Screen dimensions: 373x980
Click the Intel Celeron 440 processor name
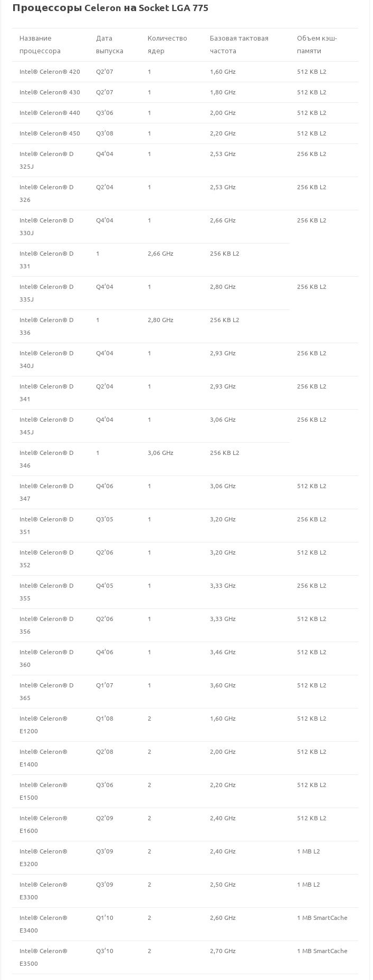click(50, 113)
